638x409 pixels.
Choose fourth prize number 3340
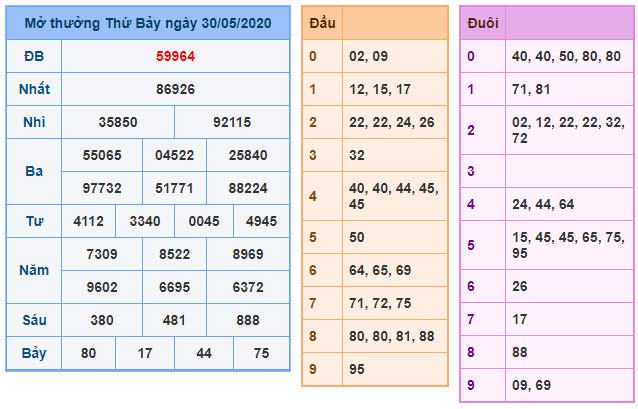click(146, 220)
